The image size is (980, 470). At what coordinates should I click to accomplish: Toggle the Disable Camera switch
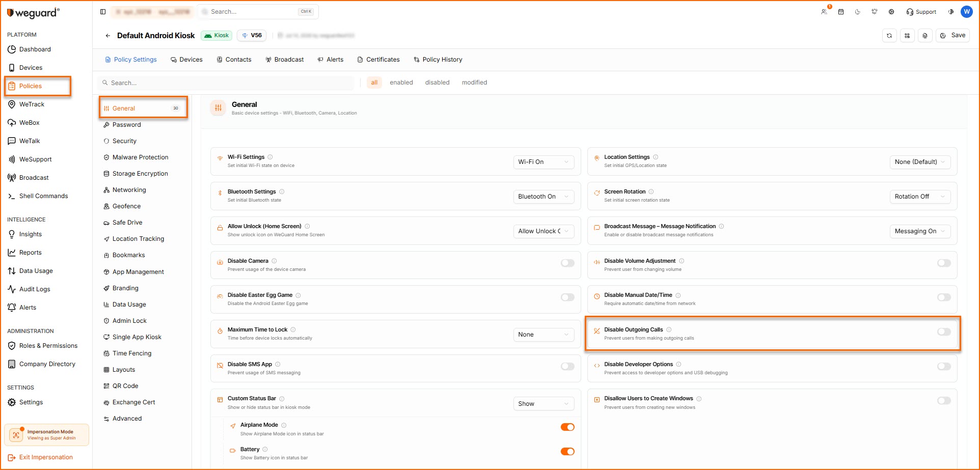click(567, 263)
